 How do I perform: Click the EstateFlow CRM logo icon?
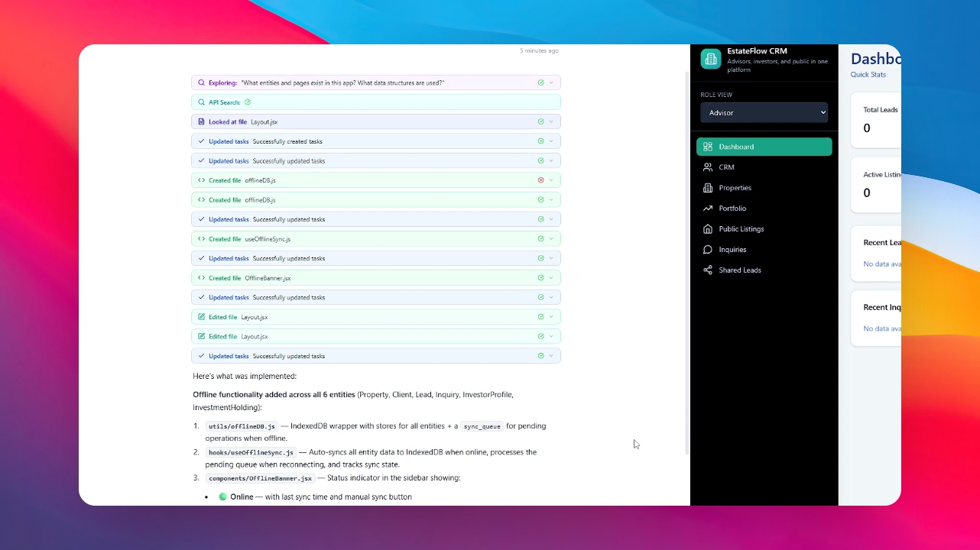point(711,59)
